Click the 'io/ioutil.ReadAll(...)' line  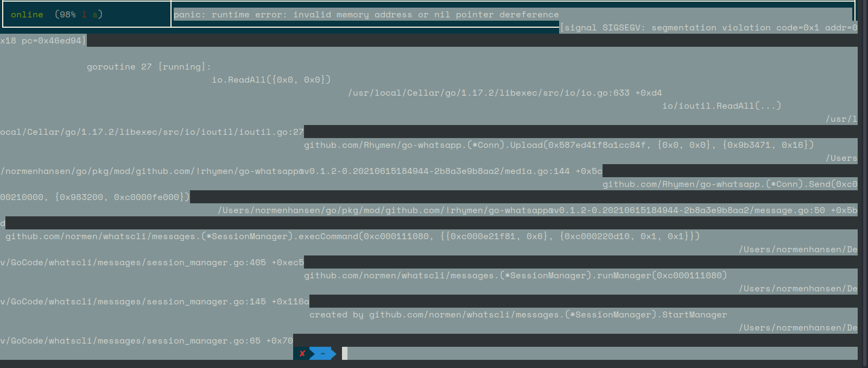click(722, 106)
